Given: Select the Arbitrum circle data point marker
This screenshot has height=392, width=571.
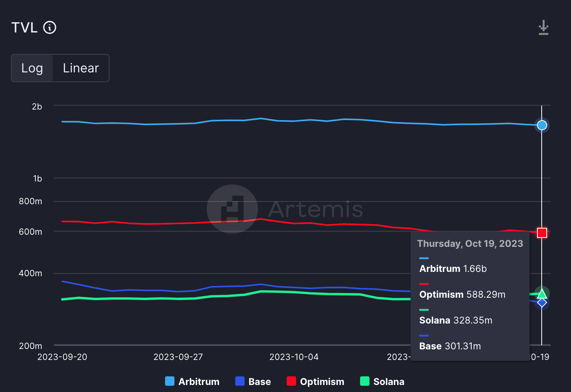Looking at the screenshot, I should (542, 125).
